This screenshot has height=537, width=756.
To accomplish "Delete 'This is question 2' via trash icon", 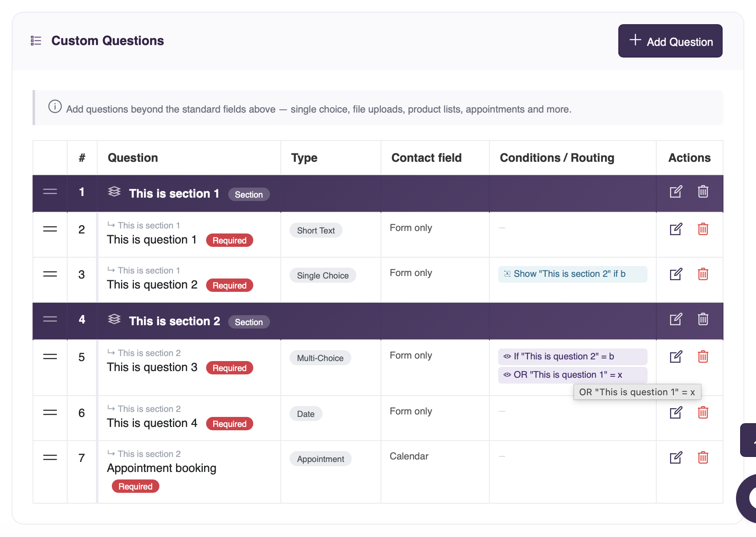I will click(x=703, y=274).
